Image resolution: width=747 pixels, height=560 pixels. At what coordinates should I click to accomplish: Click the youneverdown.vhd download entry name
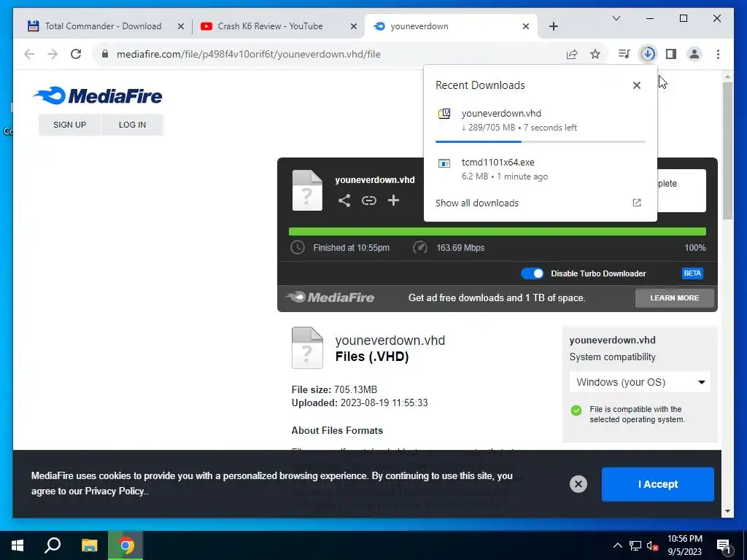[x=501, y=113]
